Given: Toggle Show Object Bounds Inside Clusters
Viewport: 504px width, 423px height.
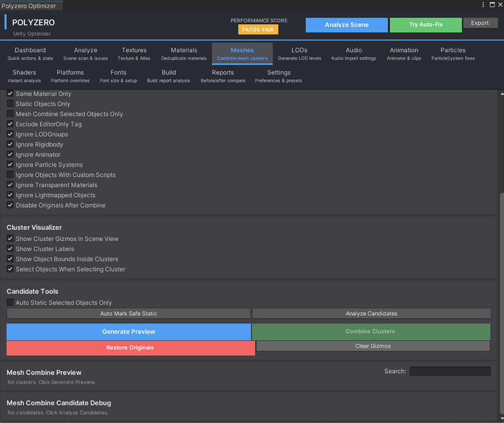Looking at the screenshot, I should pos(10,259).
